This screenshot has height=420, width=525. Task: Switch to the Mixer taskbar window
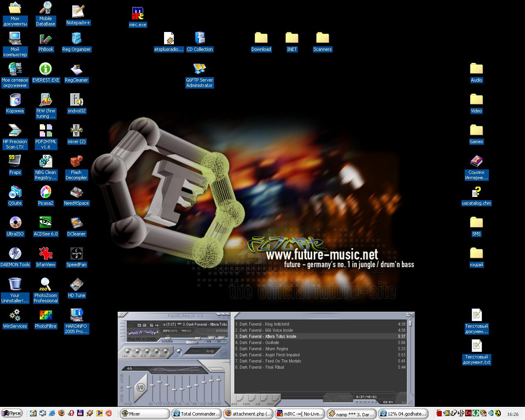coord(145,414)
